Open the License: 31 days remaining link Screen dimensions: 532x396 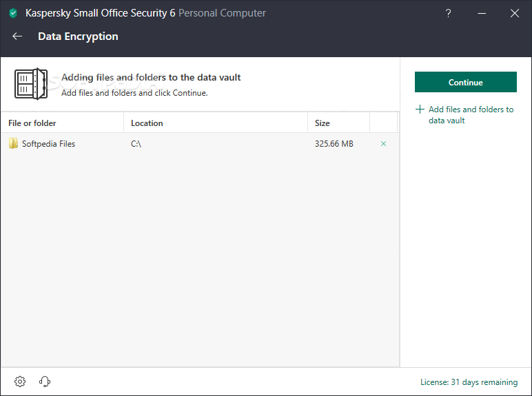tap(469, 382)
